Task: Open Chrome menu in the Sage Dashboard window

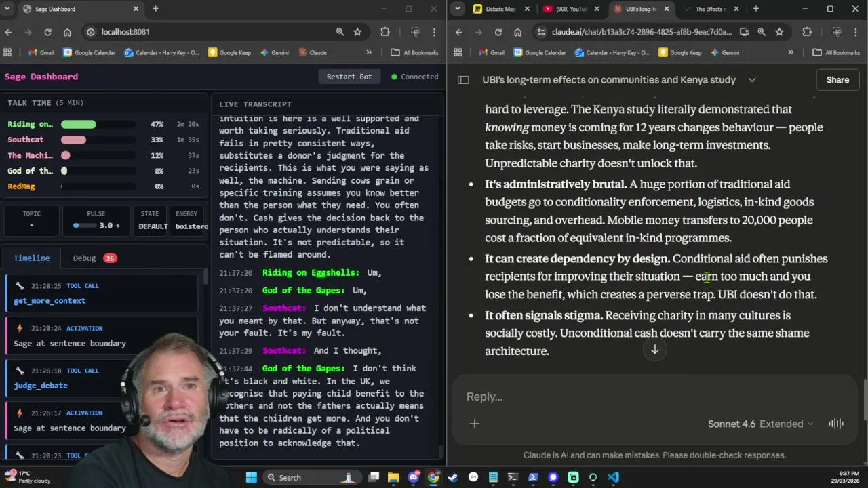Action: (434, 32)
